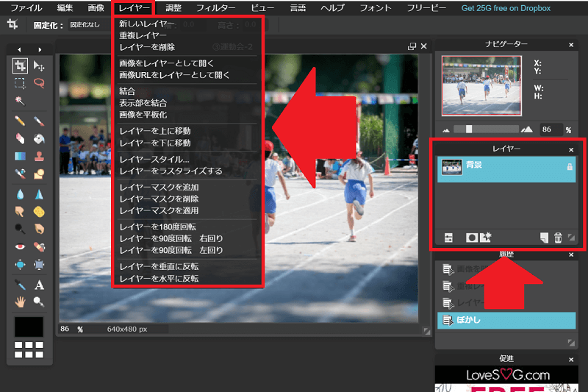Open the 編集 menu

click(65, 8)
